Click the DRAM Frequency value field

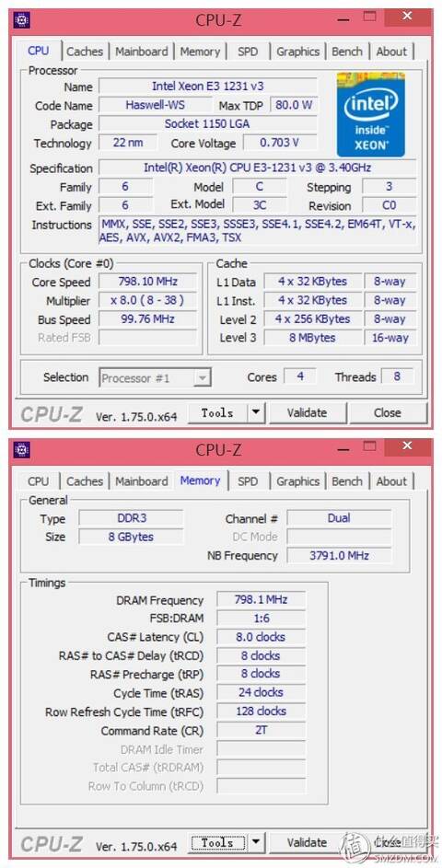pos(261,599)
